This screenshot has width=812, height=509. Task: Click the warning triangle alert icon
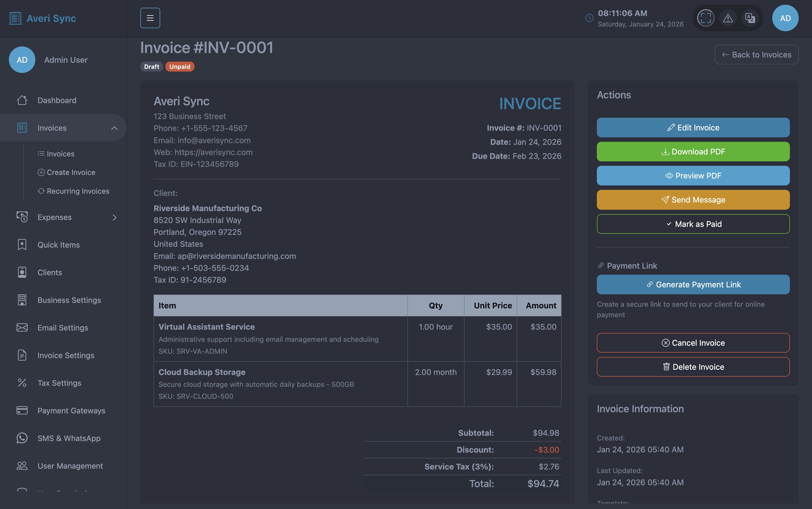coord(728,18)
